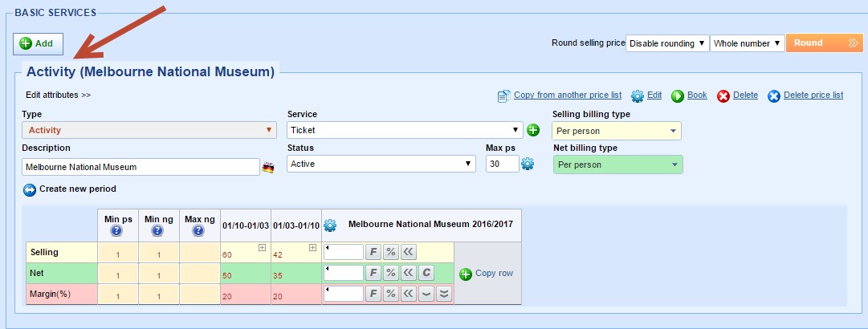Click Net row Min ng cell
This screenshot has width=868, height=329.
[x=159, y=274]
